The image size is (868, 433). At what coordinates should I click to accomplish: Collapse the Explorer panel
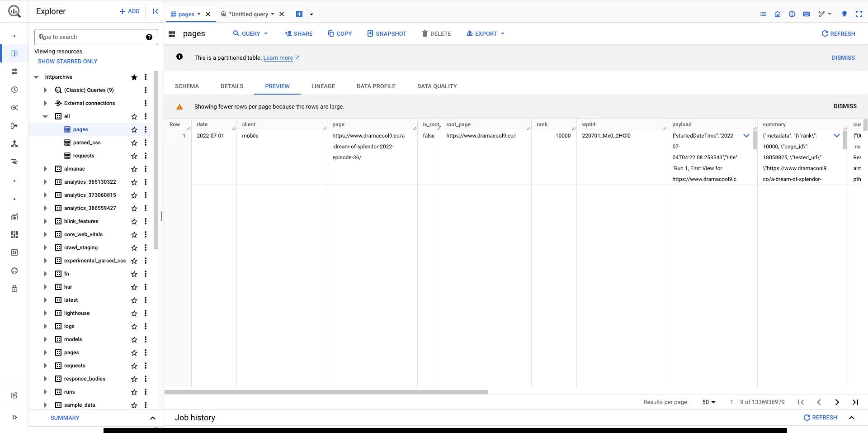click(x=155, y=11)
